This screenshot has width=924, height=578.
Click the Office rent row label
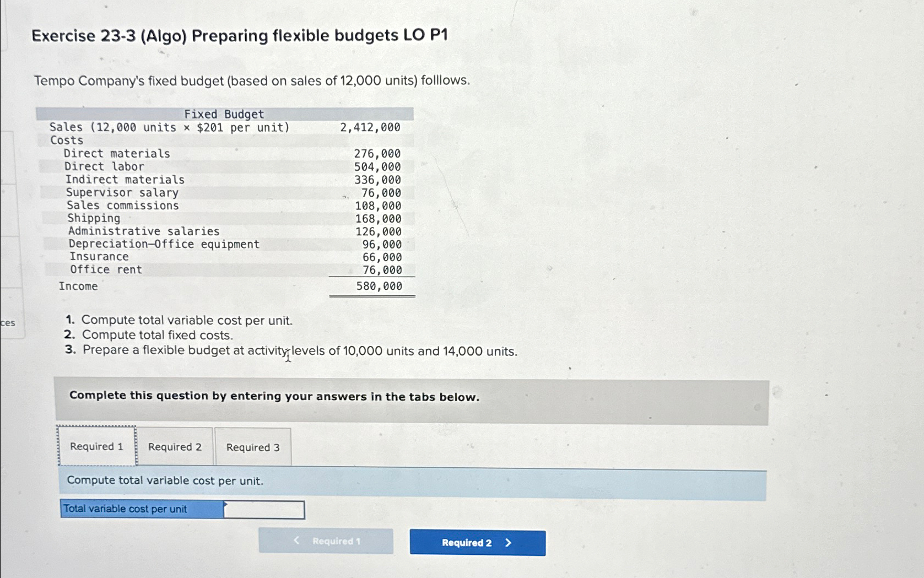(106, 269)
